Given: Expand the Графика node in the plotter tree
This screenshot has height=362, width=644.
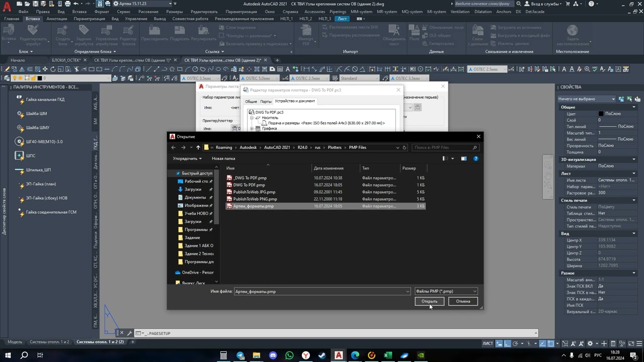Looking at the screenshot, I should 252,129.
